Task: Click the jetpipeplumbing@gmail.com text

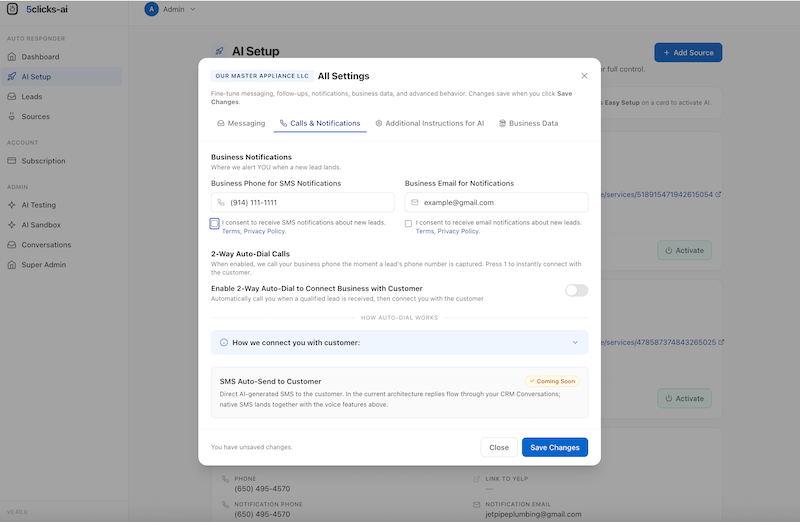Action: click(533, 514)
